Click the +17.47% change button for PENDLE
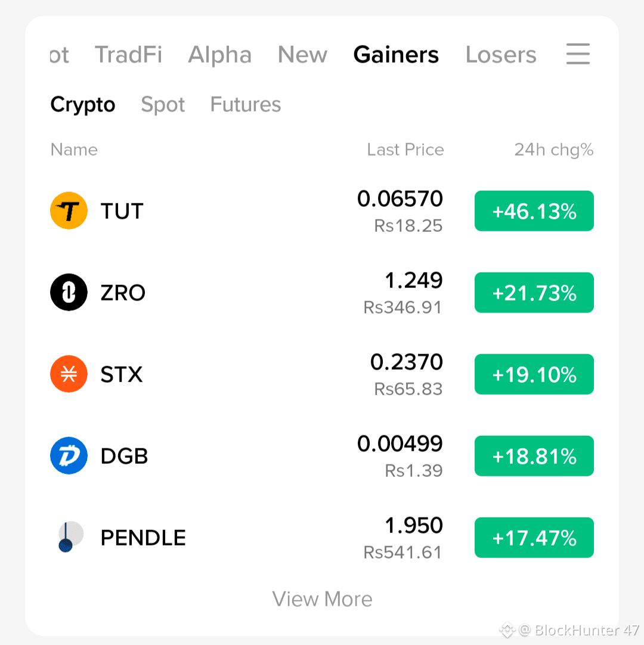 (534, 538)
